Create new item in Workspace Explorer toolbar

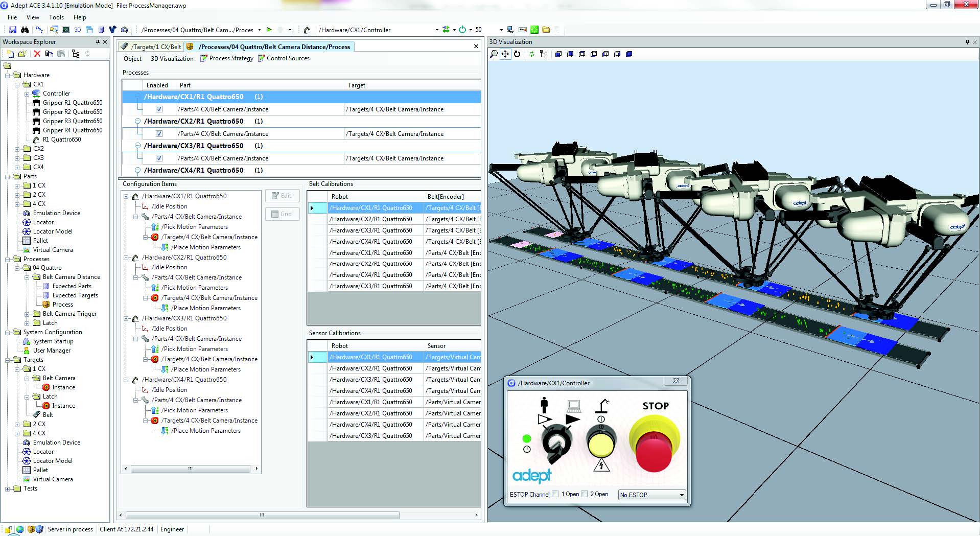point(10,54)
